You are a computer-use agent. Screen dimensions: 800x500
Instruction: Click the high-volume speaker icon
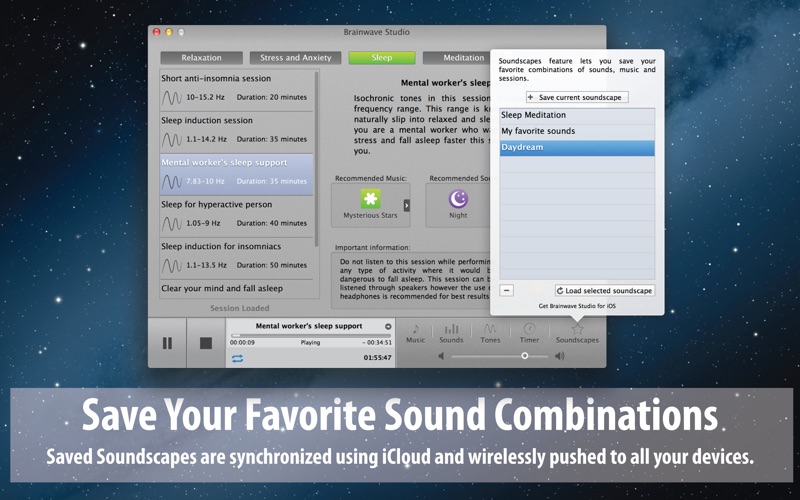tap(560, 356)
